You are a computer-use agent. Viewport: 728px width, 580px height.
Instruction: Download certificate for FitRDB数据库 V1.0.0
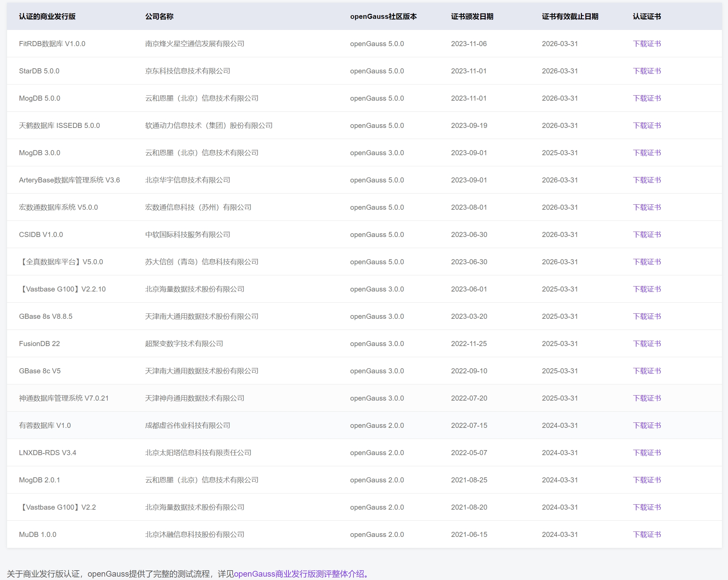(647, 44)
